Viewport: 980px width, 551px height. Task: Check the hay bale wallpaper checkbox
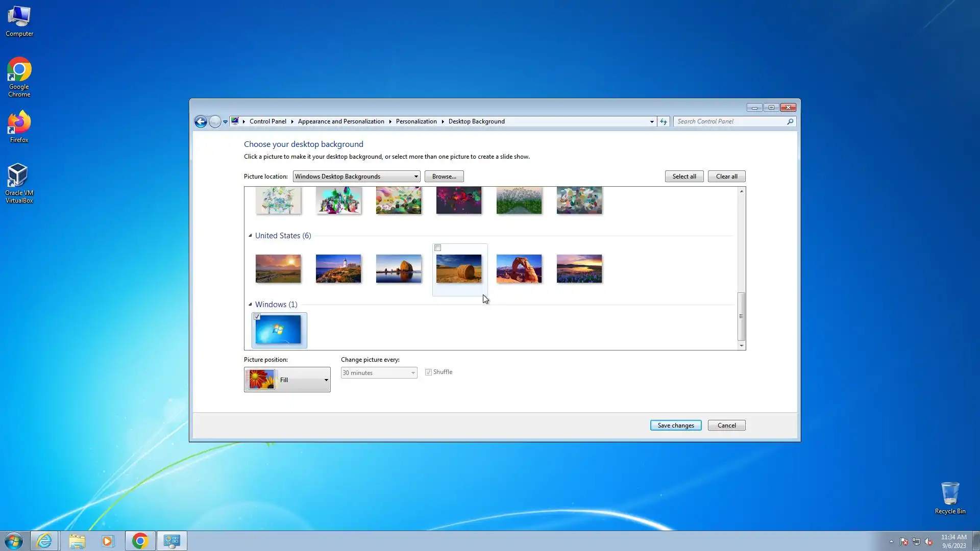437,248
